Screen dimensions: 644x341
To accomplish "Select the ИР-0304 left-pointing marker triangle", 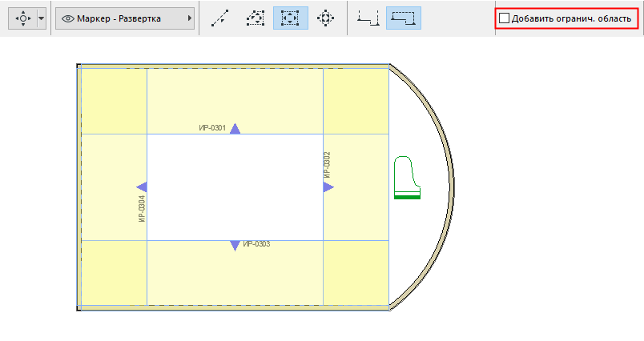I will click(x=142, y=187).
